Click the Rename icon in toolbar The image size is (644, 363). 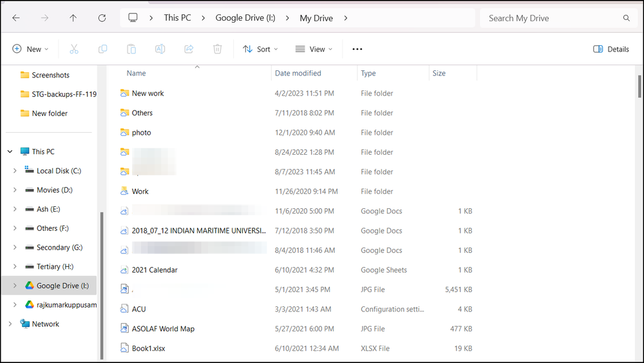pyautogui.click(x=160, y=49)
